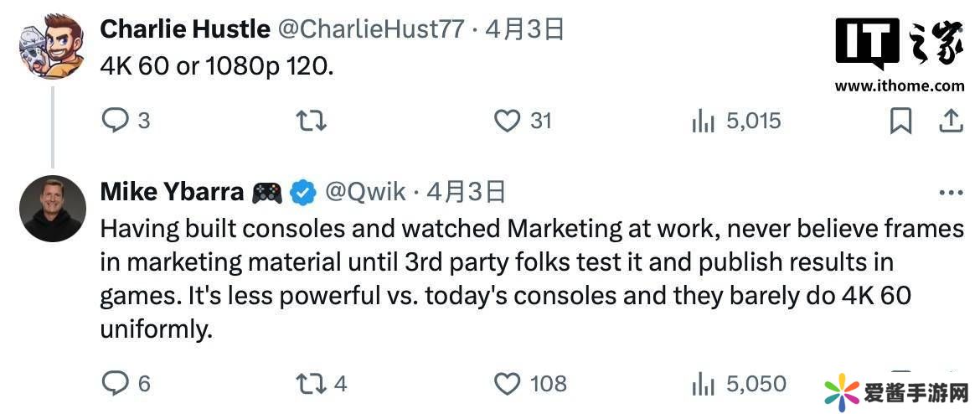Retweet Charlie Hustle's 4K 60 tweet
The image size is (980, 414).
pos(312,122)
